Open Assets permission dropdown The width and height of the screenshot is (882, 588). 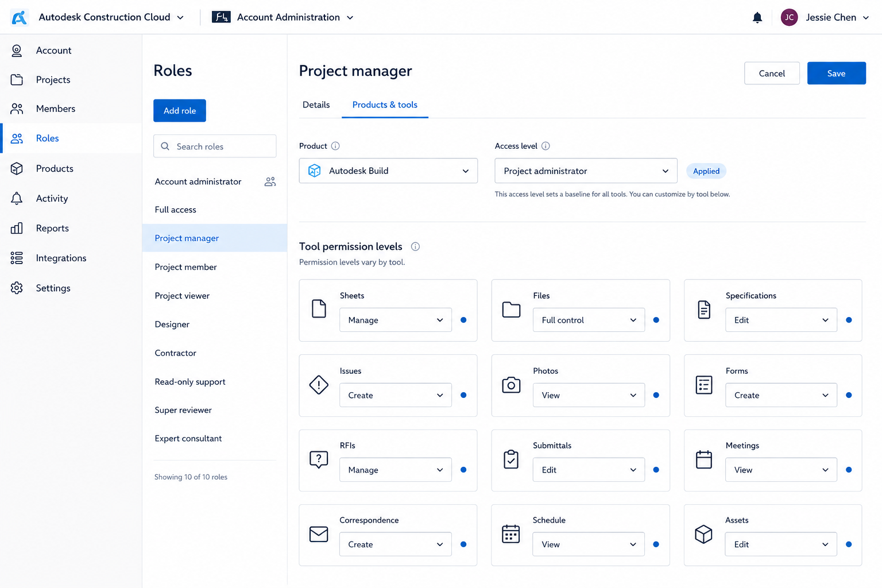coord(781,544)
